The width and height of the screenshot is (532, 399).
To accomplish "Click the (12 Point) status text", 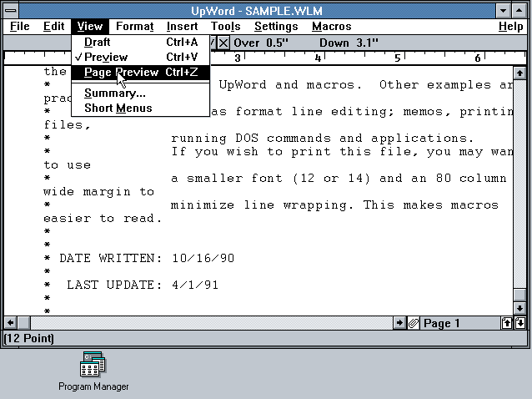I will (x=29, y=339).
